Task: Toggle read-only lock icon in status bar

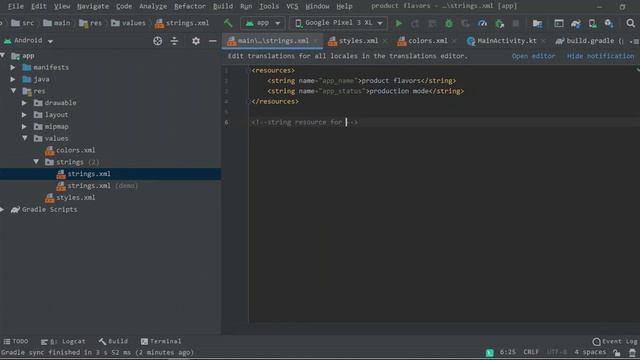Action: tap(617, 353)
